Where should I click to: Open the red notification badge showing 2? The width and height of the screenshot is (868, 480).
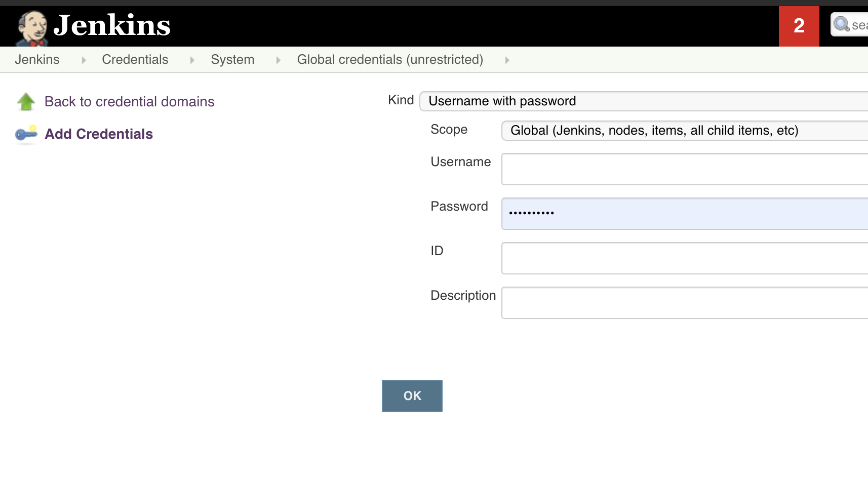[799, 26]
